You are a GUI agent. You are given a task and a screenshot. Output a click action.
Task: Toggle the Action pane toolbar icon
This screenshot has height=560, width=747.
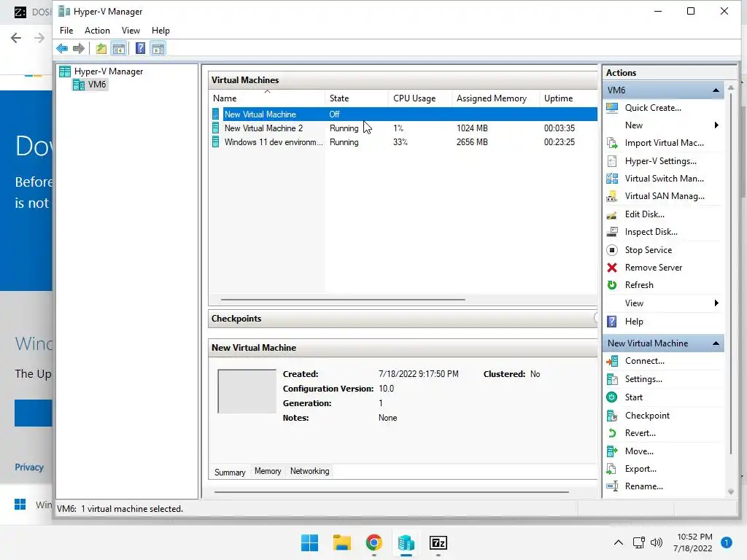(x=158, y=48)
